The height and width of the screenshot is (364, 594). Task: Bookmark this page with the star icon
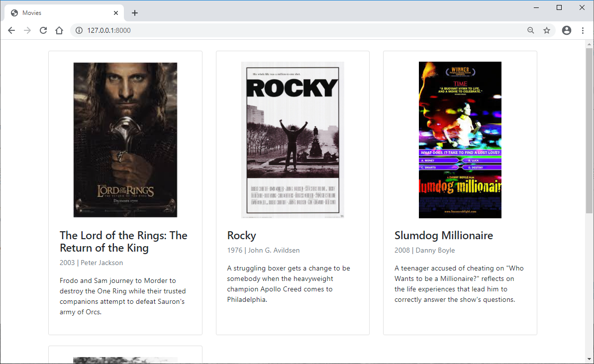click(x=547, y=30)
